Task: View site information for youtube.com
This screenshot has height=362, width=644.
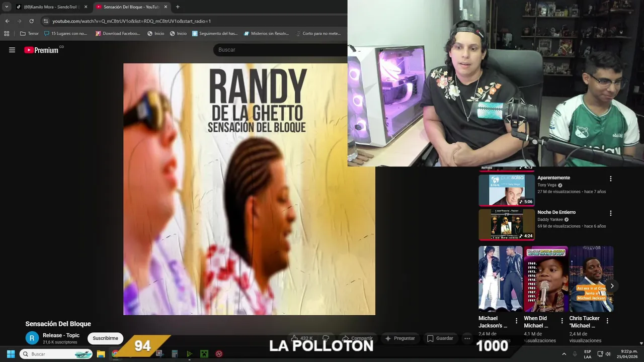Action: click(x=46, y=21)
